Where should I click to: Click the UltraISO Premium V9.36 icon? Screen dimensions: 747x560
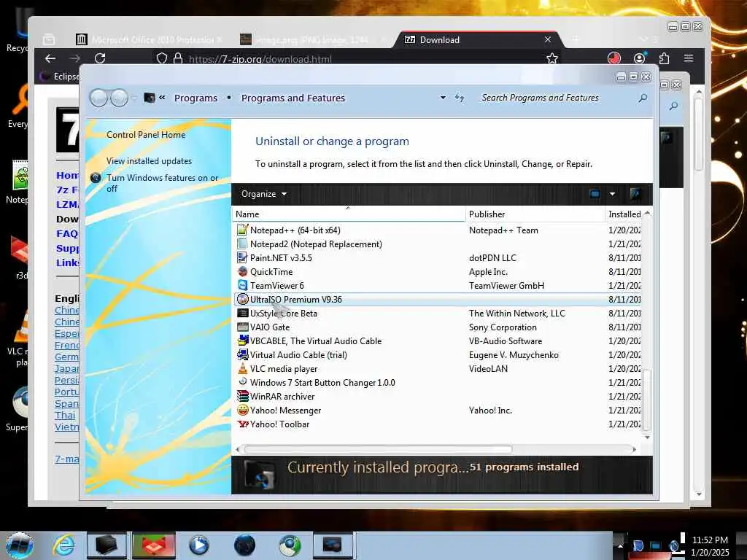pos(242,299)
